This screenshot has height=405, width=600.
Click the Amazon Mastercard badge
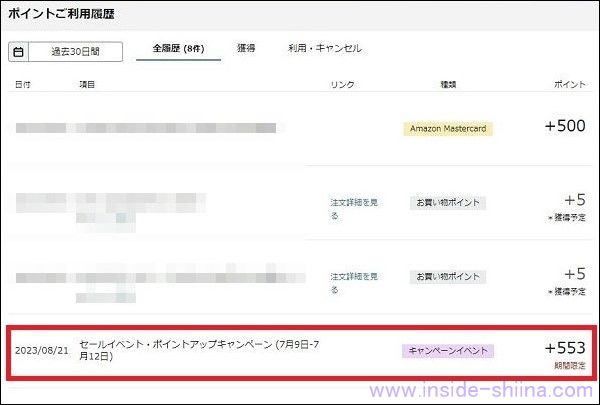448,129
